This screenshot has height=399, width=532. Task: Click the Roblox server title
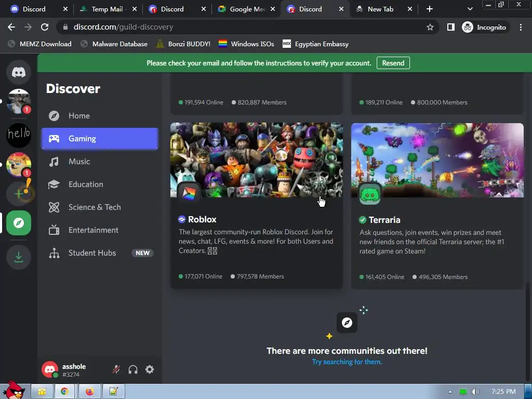point(202,219)
